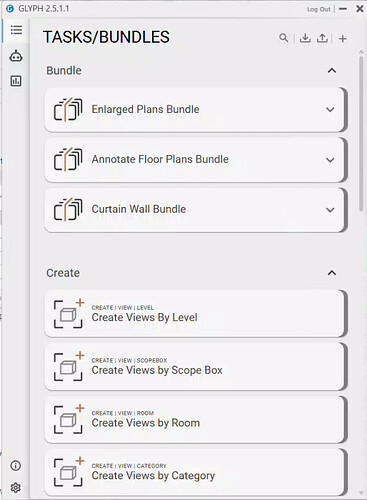The width and height of the screenshot is (367, 500).
Task: Click the search magnifier icon
Action: coord(283,38)
